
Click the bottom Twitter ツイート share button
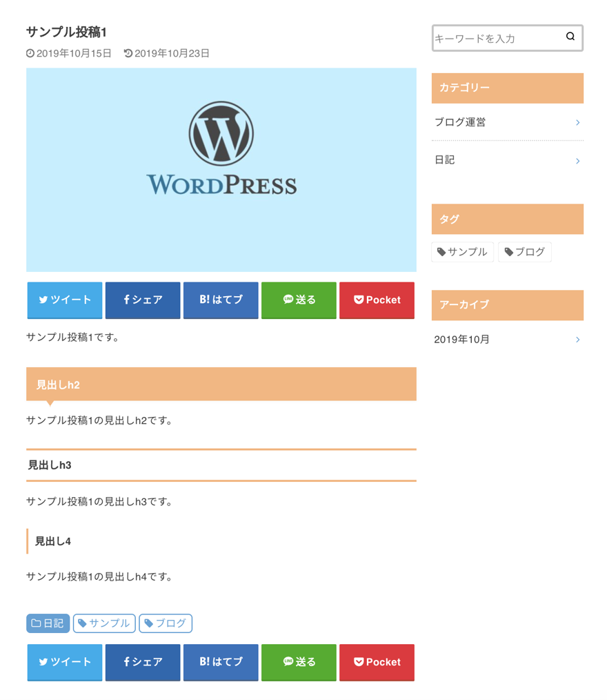click(x=65, y=662)
